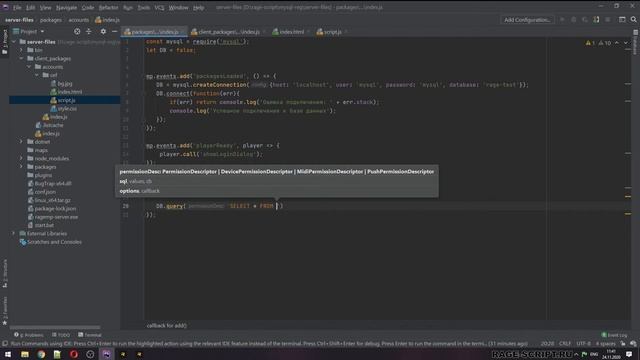Click the 'callback for add()' editor breadcrumb
The image size is (640, 360).
click(x=167, y=325)
